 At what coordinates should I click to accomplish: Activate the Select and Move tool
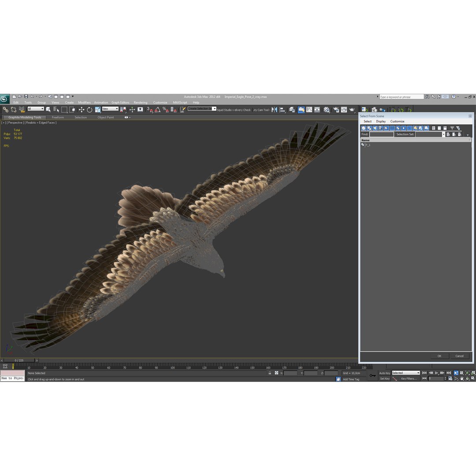pos(82,110)
